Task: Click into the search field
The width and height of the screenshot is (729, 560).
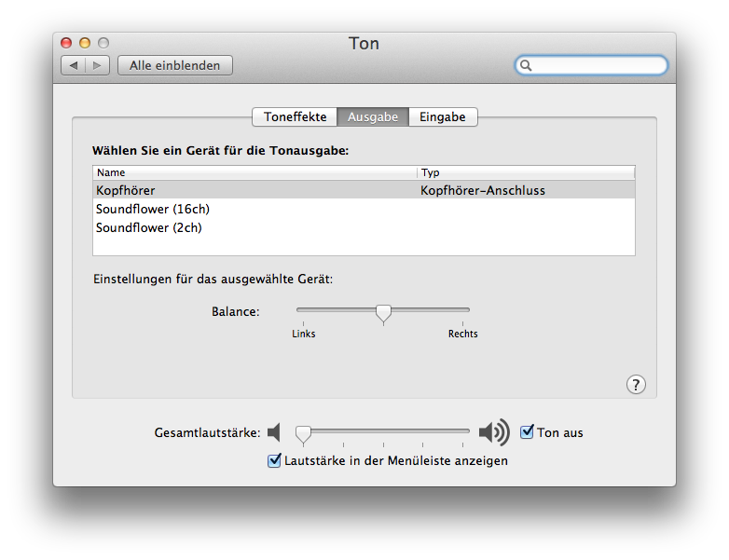Action: click(591, 65)
